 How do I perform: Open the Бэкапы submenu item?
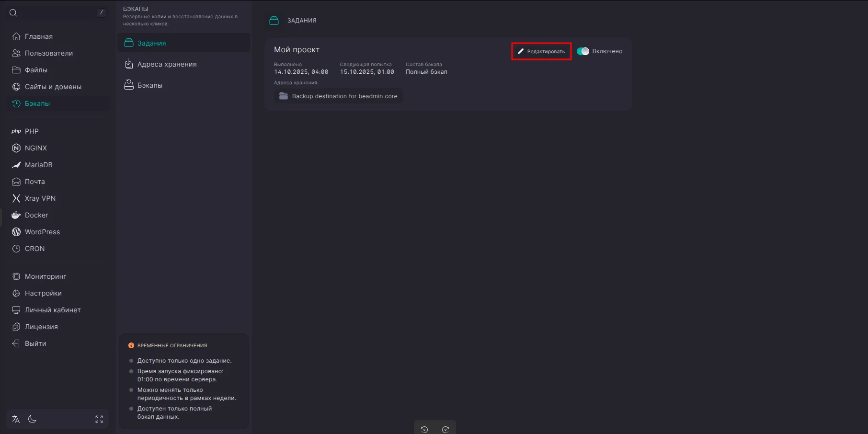pos(149,85)
